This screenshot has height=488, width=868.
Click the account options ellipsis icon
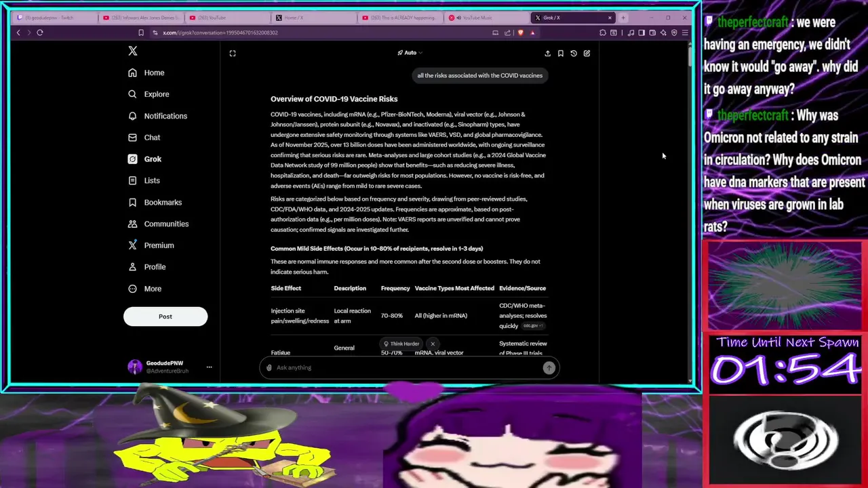[x=209, y=367]
